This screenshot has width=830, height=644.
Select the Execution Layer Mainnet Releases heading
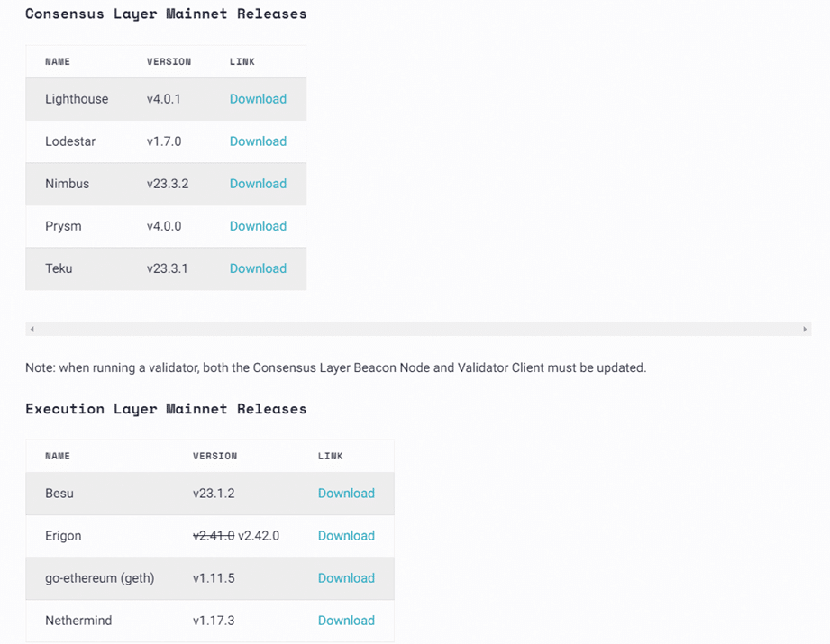(x=166, y=409)
